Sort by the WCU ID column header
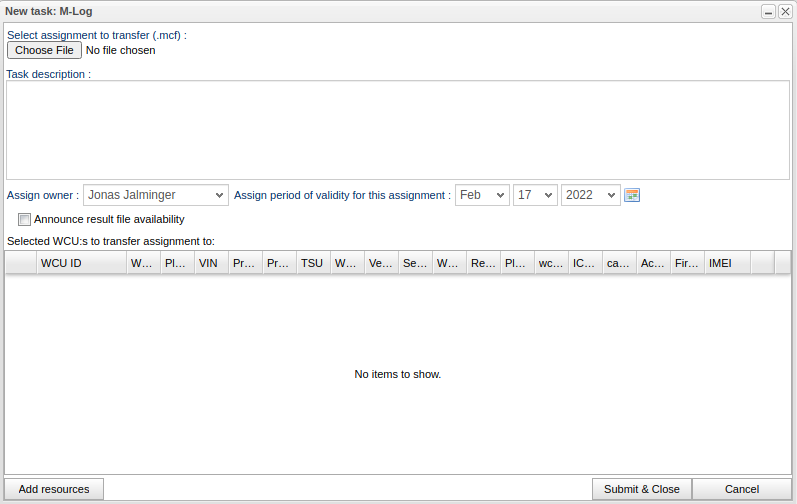The width and height of the screenshot is (797, 504). click(x=80, y=263)
